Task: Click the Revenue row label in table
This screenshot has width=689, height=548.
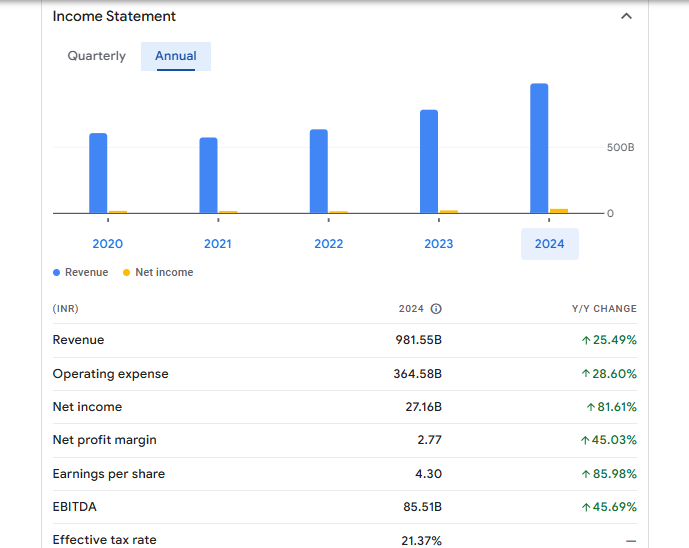Action: point(78,340)
